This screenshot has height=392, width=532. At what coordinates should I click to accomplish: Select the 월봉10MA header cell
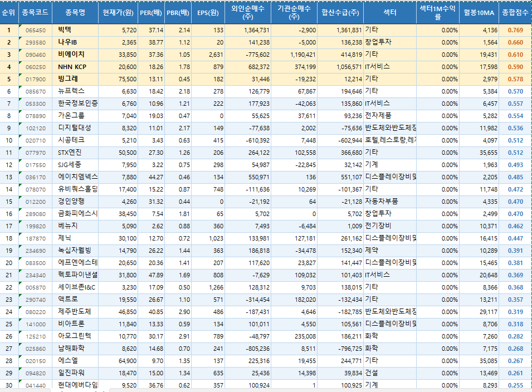479,13
